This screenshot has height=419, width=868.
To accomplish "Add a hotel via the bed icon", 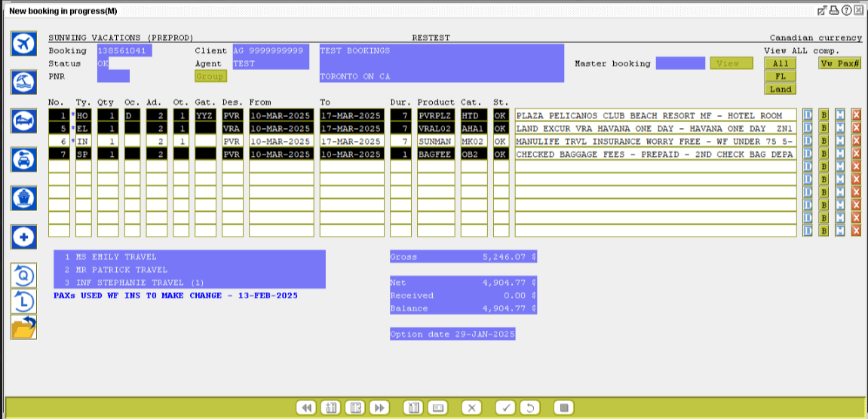I will (24, 121).
